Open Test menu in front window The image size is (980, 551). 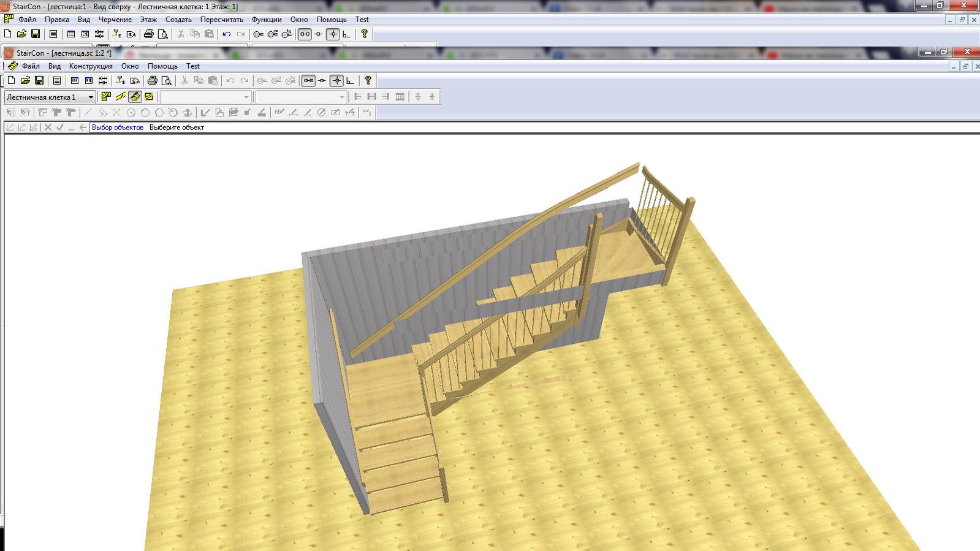193,66
